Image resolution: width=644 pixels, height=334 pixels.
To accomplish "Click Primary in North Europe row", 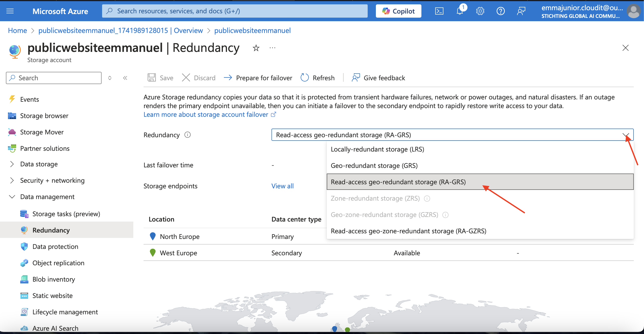I will [x=282, y=237].
